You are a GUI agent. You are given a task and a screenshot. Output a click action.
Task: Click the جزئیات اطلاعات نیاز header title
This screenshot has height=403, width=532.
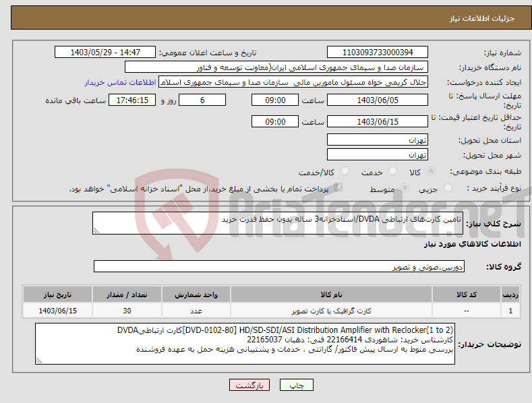(482, 18)
